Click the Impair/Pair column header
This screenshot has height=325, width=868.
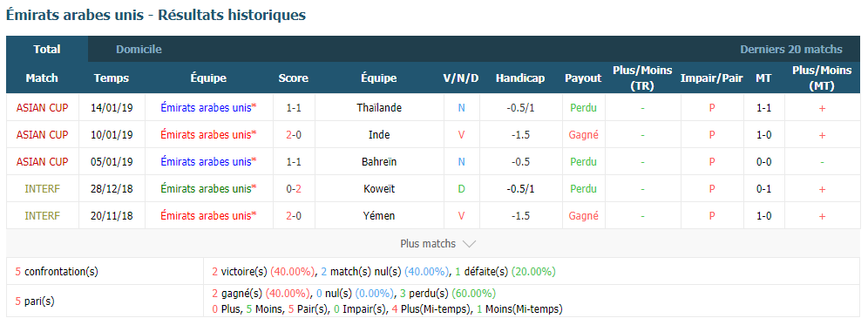711,78
